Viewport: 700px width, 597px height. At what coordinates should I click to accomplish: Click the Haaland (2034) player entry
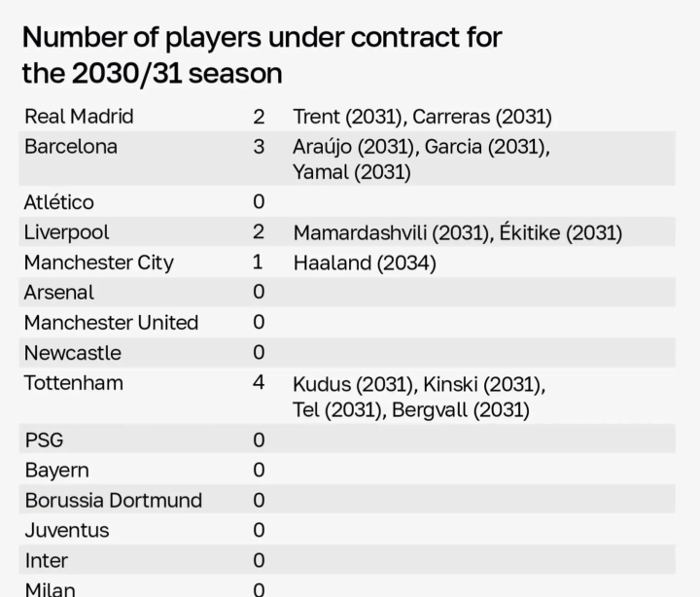pos(365,263)
